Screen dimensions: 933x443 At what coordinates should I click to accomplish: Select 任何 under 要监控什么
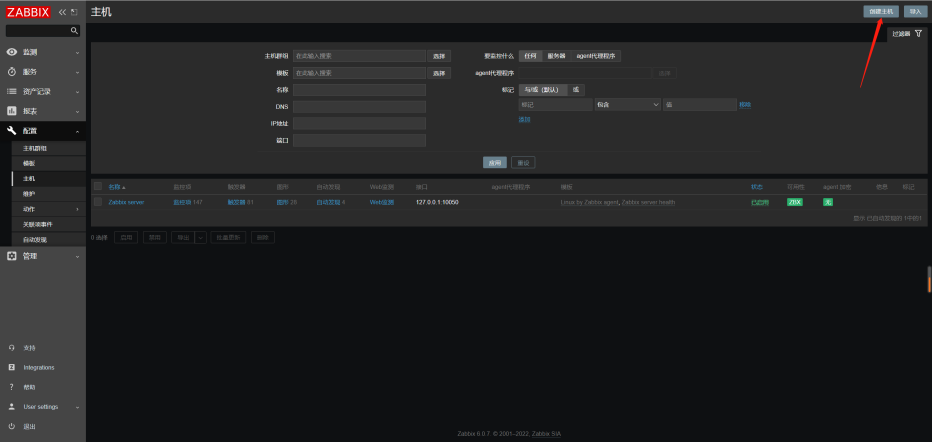[530, 56]
